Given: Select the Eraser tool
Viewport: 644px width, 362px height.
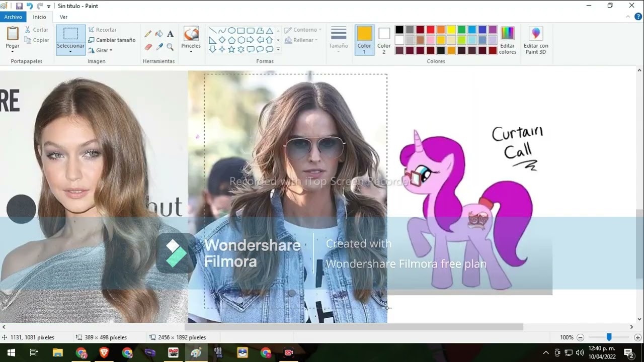Looking at the screenshot, I should click(x=148, y=47).
